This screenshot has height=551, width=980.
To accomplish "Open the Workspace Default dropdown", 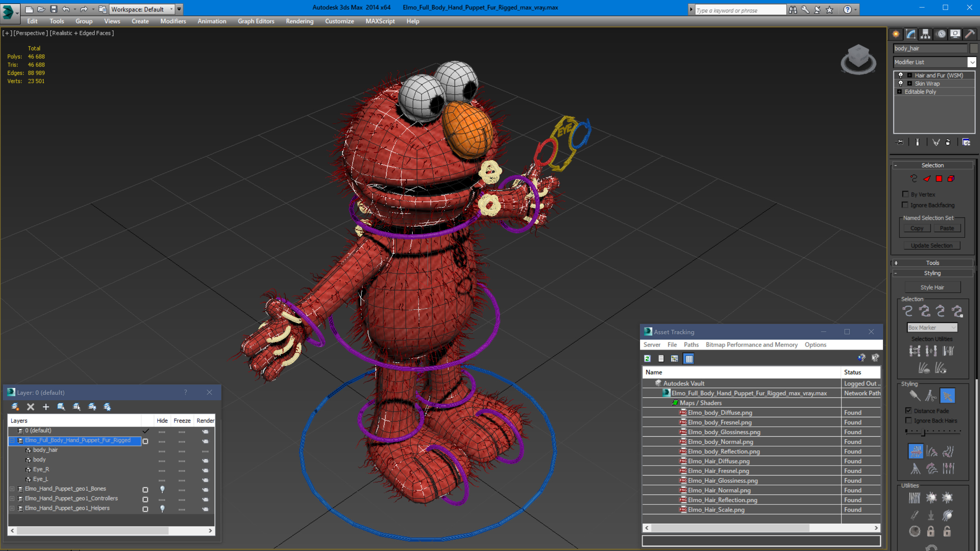I will [x=142, y=9].
